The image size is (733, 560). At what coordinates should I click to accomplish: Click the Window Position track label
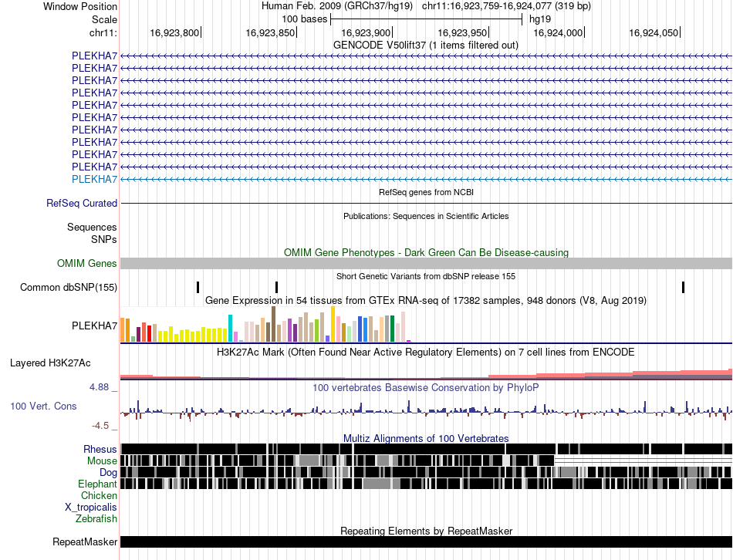(80, 6)
